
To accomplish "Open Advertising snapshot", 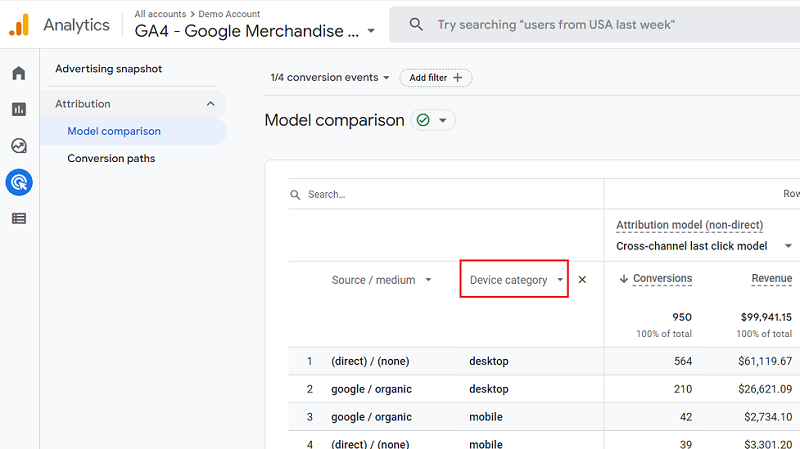I will click(109, 69).
